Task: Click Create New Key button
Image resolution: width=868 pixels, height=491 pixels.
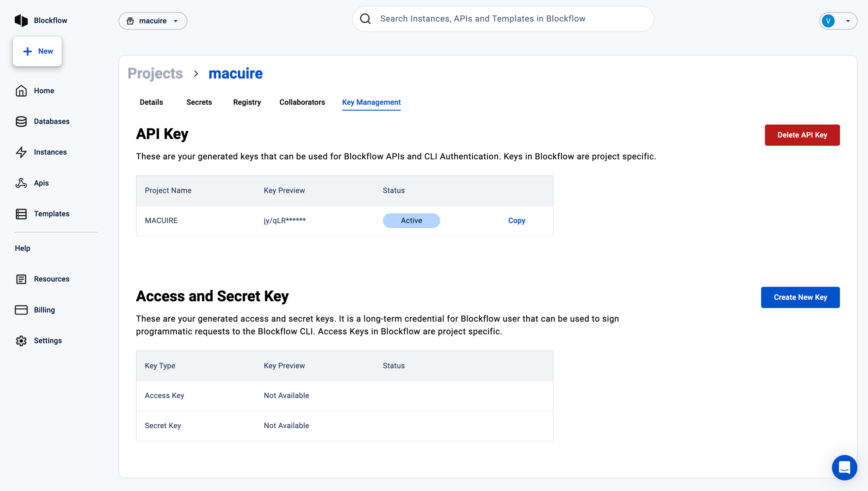Action: tap(800, 297)
